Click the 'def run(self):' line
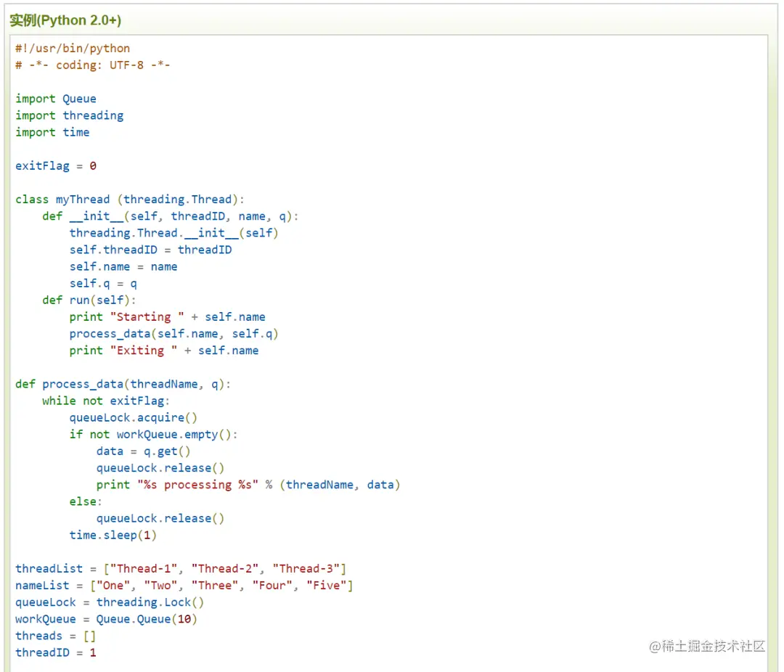 click(x=89, y=300)
